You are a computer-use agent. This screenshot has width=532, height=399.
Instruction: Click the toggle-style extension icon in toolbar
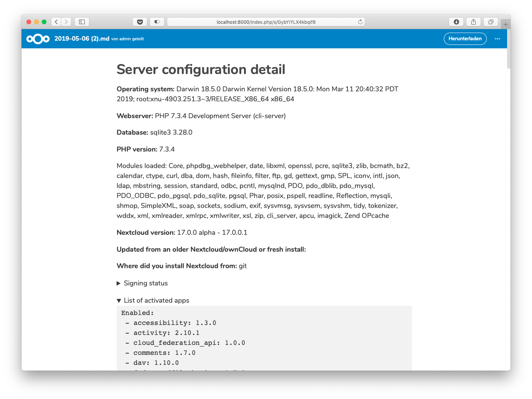(157, 22)
